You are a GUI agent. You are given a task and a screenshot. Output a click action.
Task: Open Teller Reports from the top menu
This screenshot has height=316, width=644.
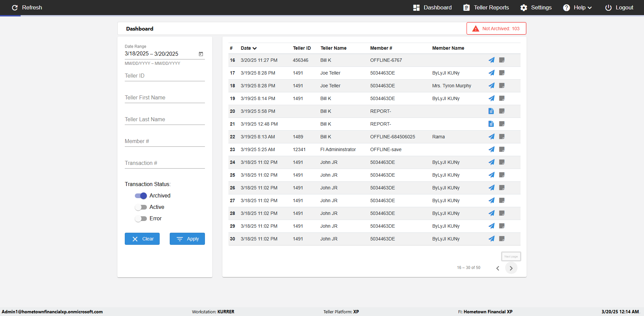pyautogui.click(x=486, y=7)
